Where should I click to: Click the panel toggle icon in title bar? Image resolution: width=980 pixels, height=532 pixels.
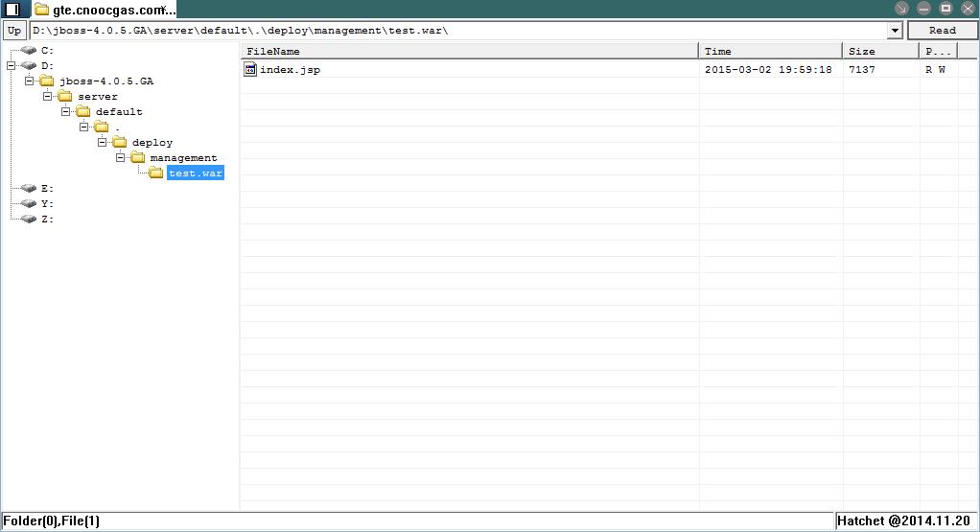coord(12,10)
